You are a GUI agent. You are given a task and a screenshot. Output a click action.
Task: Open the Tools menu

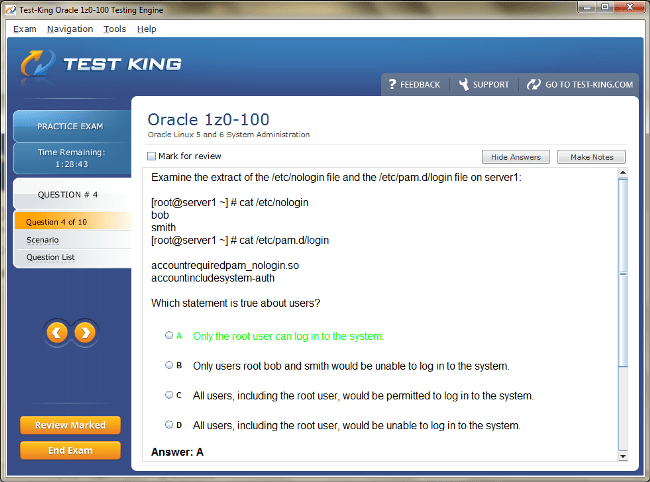(x=115, y=29)
